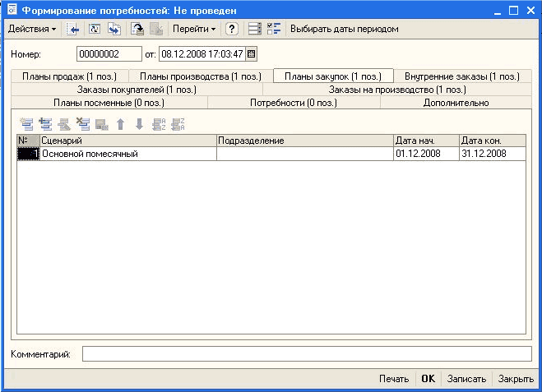Open Заказы на производство tab

[x=397, y=90]
